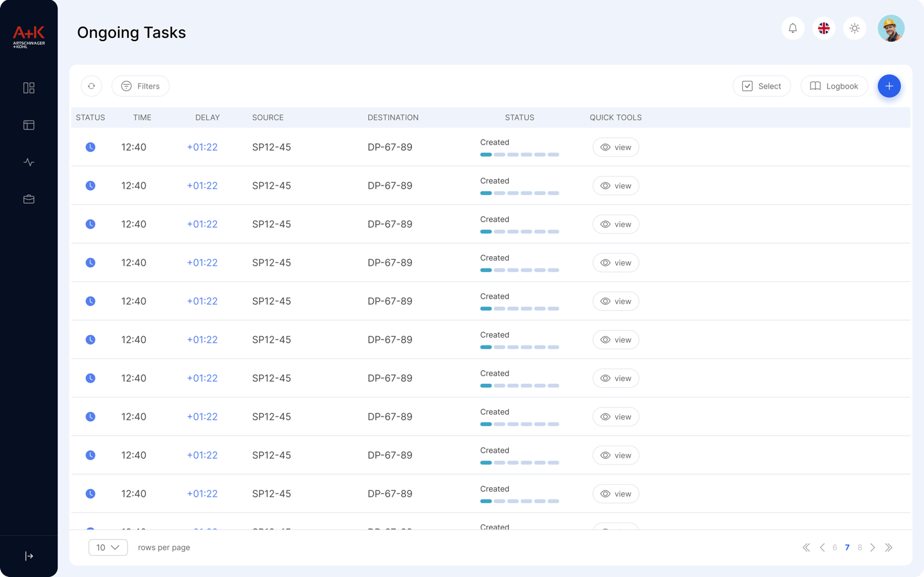Click the briefcase icon in sidebar
The image size is (924, 577).
pos(29,200)
